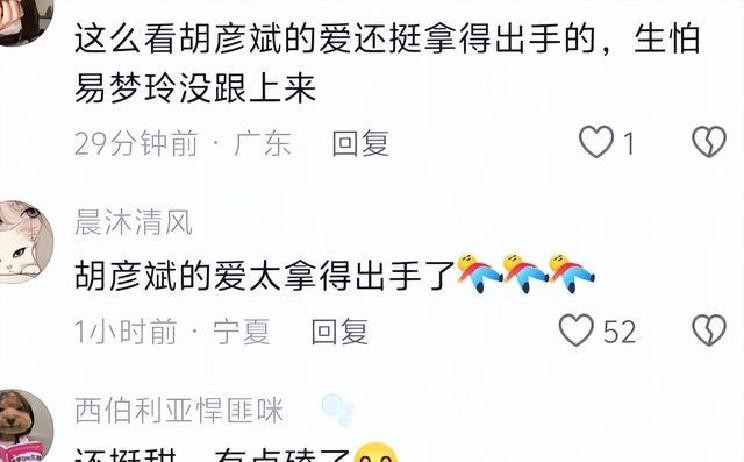Tap broken-heart icon on 晨沐清风's comment
The image size is (744, 462).
coord(709,330)
